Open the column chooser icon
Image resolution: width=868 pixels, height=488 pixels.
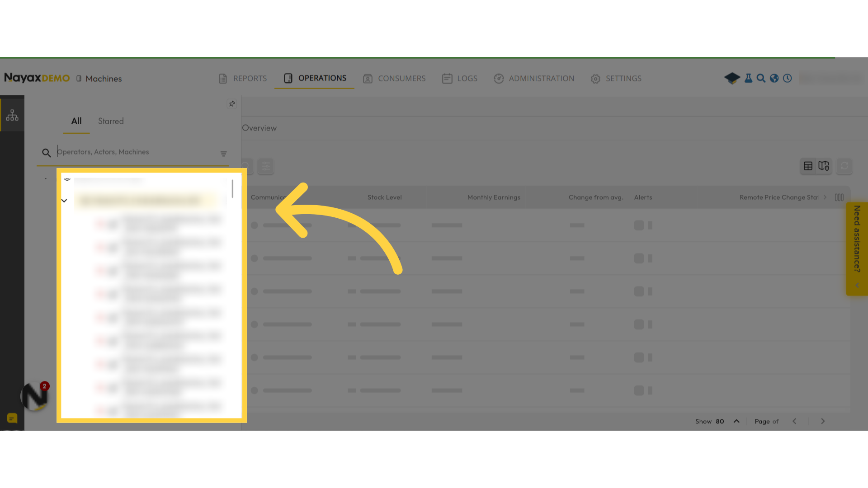point(839,197)
